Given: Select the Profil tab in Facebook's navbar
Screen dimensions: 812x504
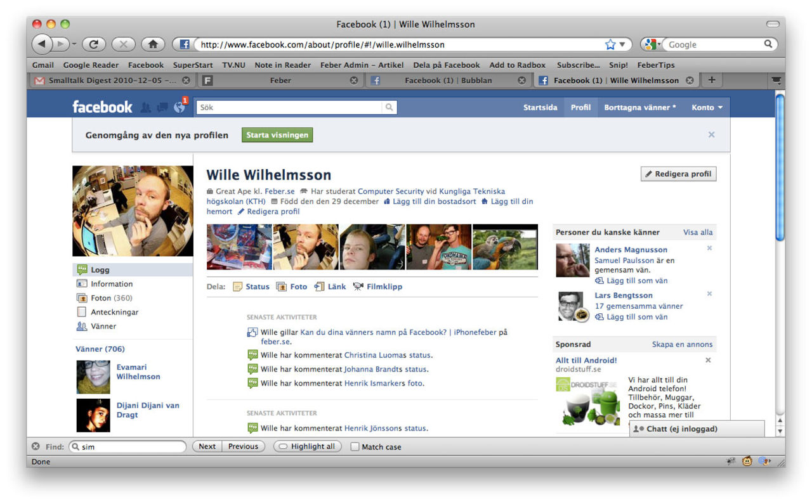Looking at the screenshot, I should [x=580, y=107].
